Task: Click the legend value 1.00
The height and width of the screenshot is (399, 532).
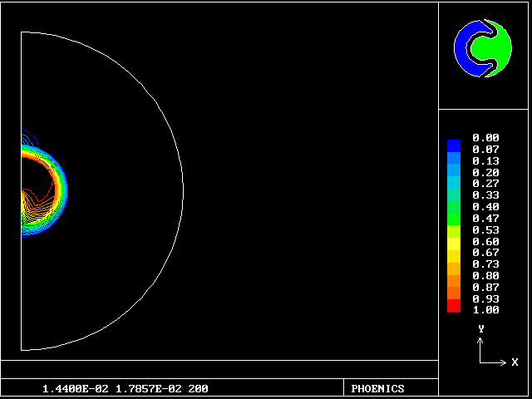Action: (485, 310)
